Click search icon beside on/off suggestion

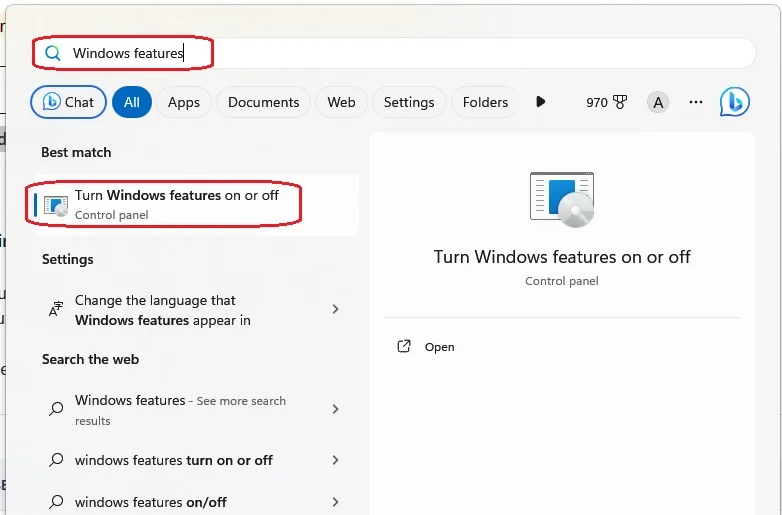(56, 501)
